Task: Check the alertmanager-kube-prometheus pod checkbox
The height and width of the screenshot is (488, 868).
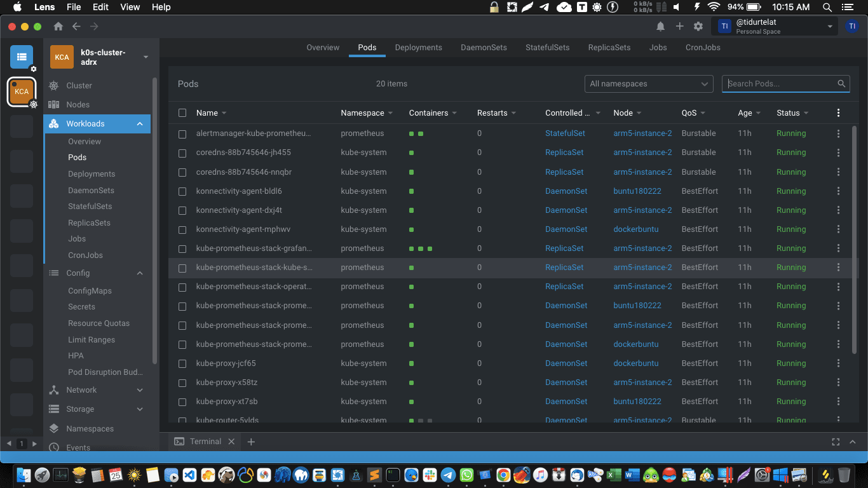Action: 182,134
